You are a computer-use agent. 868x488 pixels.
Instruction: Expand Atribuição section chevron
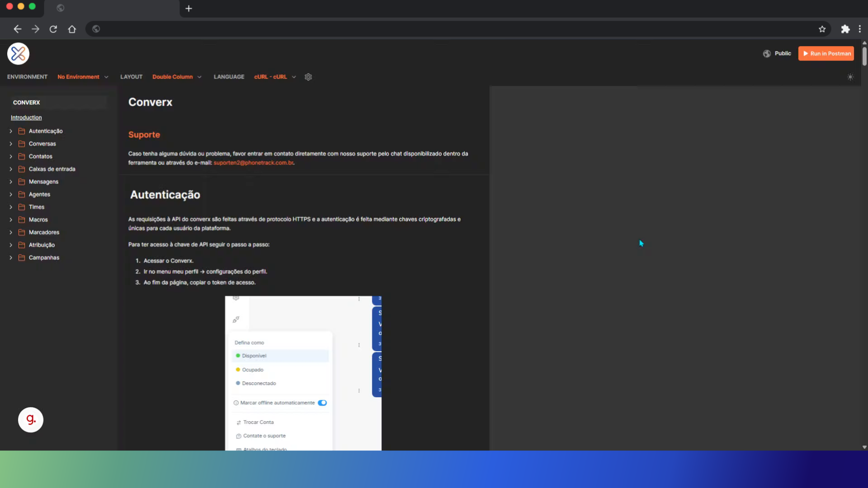tap(11, 245)
